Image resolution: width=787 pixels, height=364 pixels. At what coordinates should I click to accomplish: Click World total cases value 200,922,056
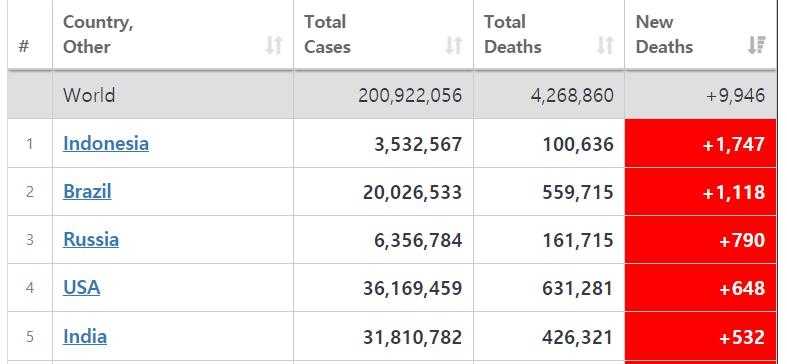410,95
